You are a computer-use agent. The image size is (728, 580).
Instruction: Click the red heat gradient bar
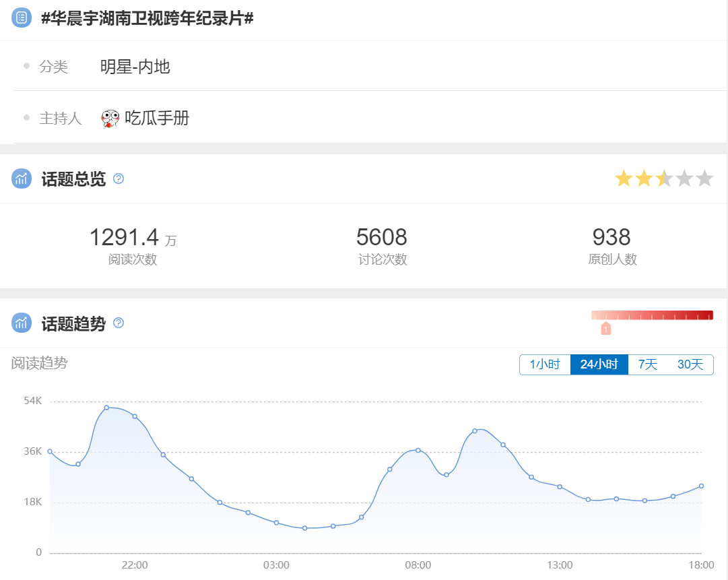click(652, 314)
